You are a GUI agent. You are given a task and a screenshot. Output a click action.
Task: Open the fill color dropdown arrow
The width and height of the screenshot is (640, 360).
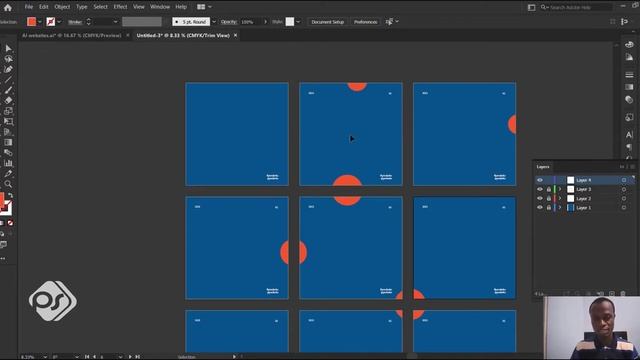coord(40,22)
